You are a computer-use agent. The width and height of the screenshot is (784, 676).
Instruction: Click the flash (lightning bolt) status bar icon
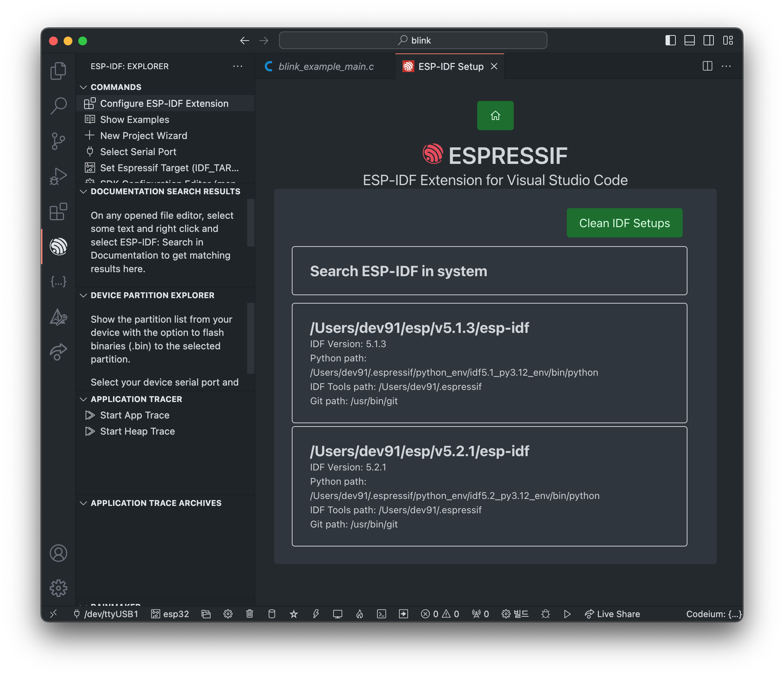pyautogui.click(x=316, y=614)
